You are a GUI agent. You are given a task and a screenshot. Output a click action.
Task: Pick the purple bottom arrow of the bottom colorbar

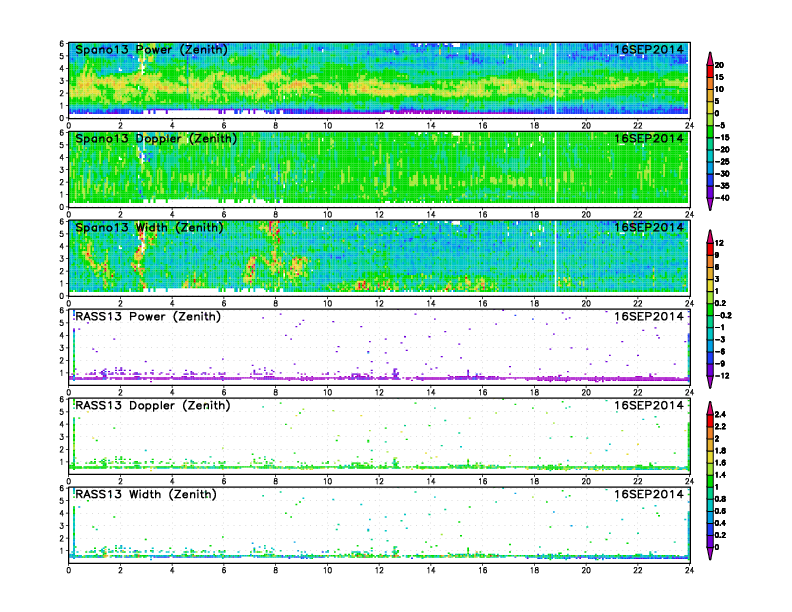[x=710, y=553]
